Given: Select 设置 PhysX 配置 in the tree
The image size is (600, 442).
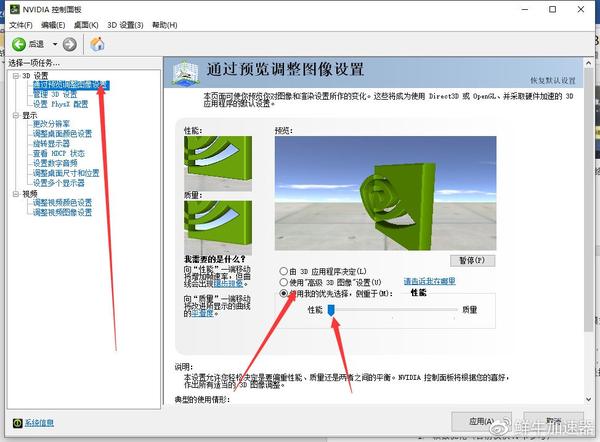Looking at the screenshot, I should pyautogui.click(x=60, y=104).
